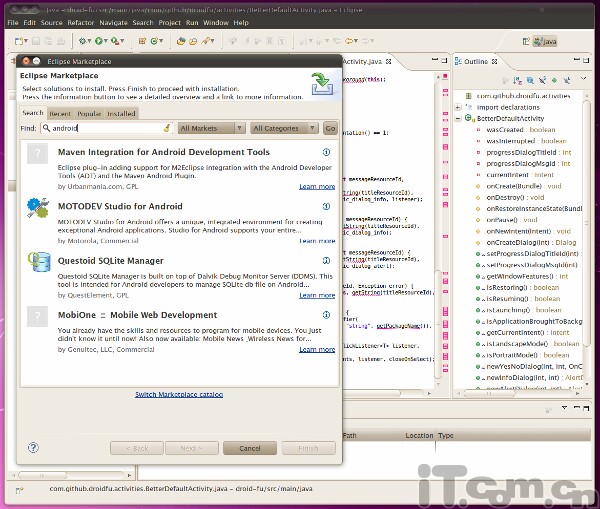Click the Open Task toolbar icon
Viewport: 600px width, 509px height.
click(x=193, y=41)
